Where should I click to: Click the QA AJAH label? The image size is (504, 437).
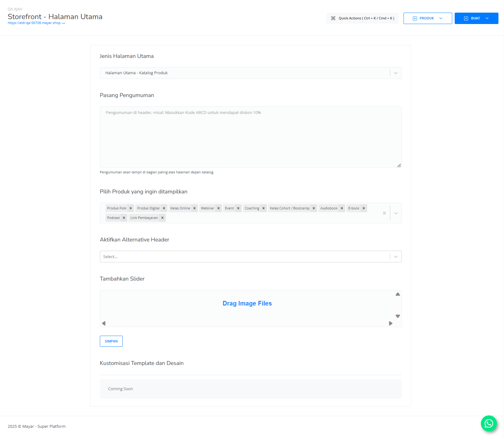tap(15, 9)
